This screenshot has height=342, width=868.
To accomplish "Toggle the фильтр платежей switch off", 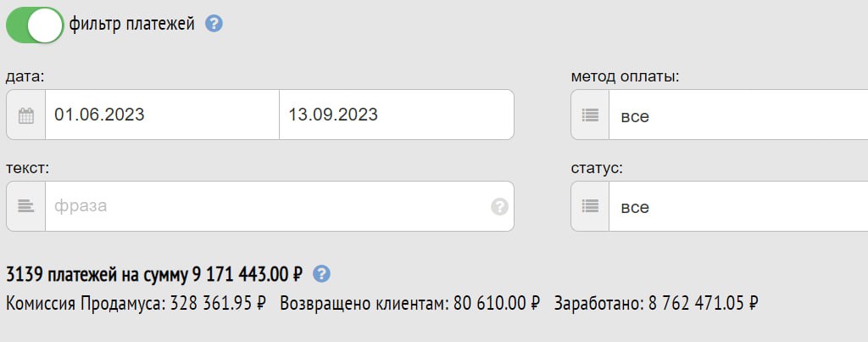I will pos(35,25).
